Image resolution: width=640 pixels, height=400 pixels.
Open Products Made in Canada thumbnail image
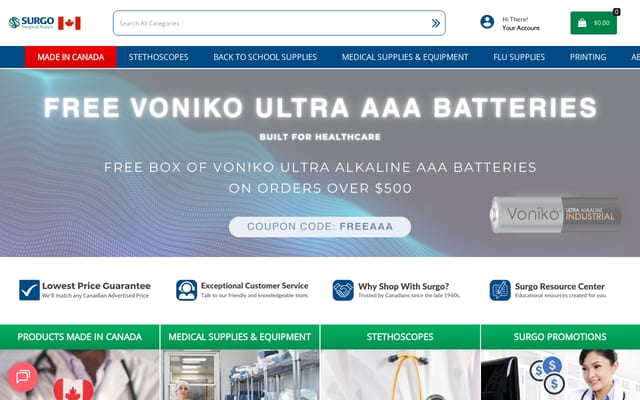pos(80,375)
